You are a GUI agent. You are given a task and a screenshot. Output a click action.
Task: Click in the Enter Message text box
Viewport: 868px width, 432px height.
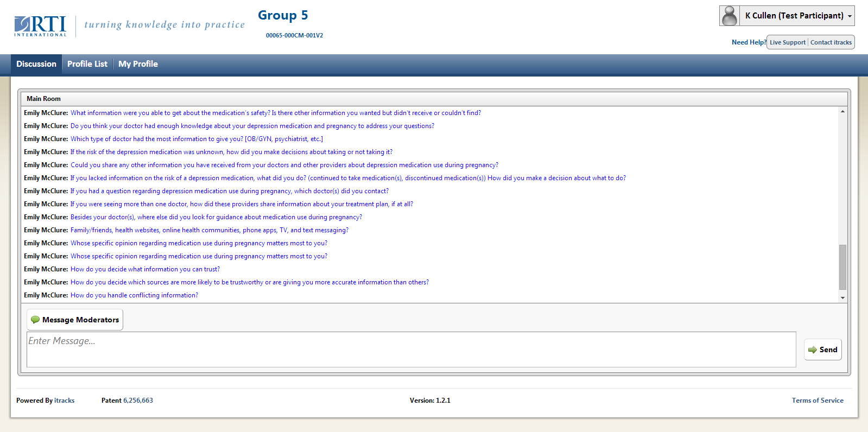(x=411, y=350)
